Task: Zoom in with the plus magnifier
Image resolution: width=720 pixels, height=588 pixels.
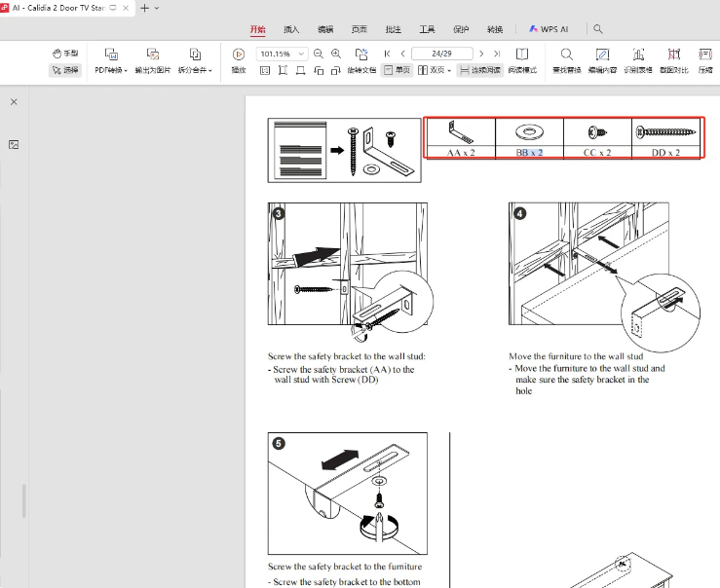Action: 336,54
